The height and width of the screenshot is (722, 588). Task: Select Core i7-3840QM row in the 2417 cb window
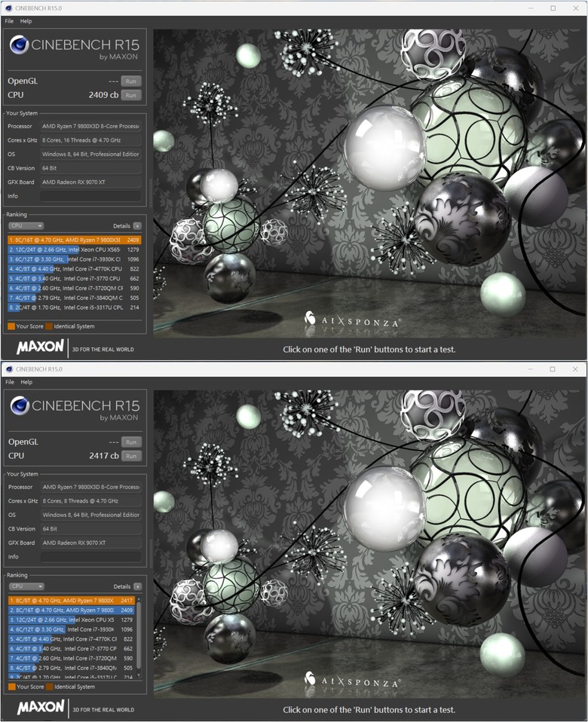coord(72,668)
